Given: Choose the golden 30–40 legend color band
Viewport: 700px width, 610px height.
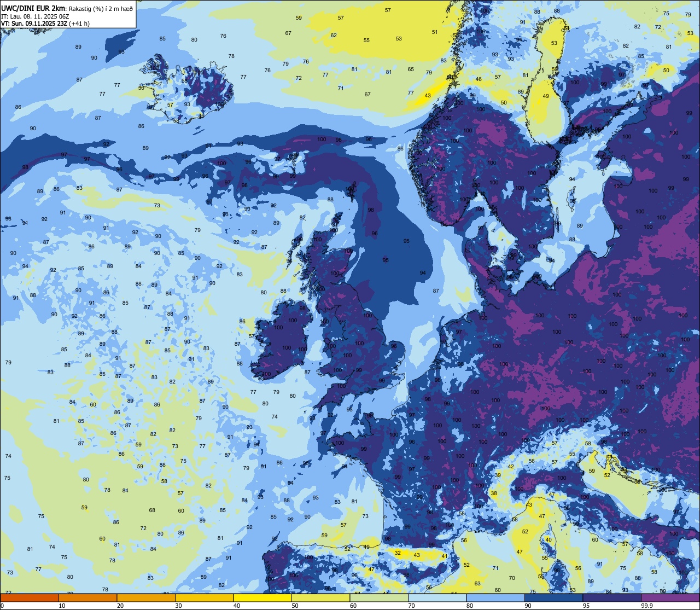Looking at the screenshot, I should (204, 598).
